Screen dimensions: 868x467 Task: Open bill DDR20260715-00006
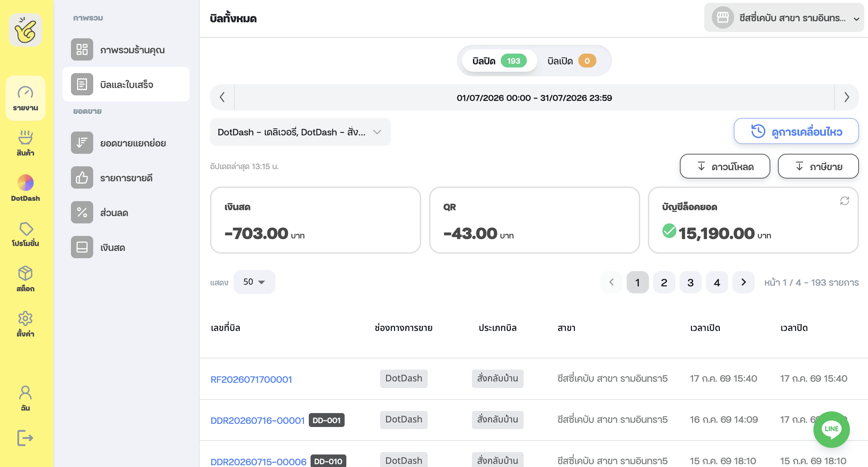click(x=258, y=461)
